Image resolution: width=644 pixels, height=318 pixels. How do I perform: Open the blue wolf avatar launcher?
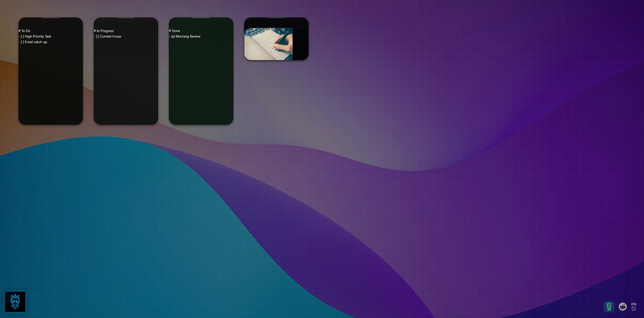tap(16, 302)
